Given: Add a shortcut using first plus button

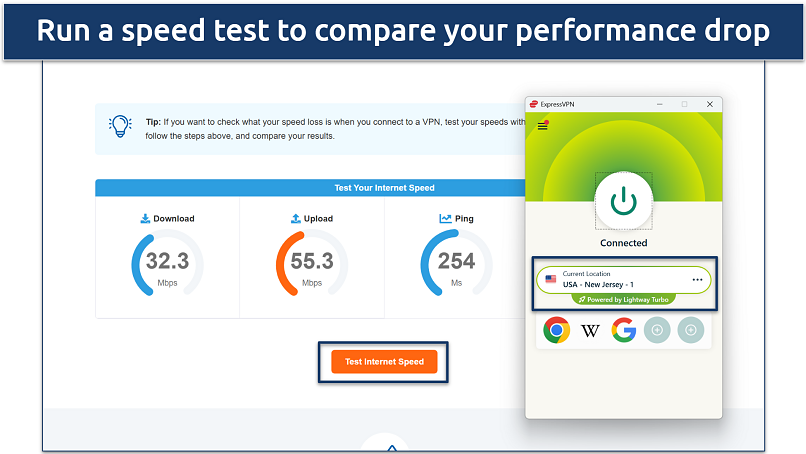Looking at the screenshot, I should (657, 329).
